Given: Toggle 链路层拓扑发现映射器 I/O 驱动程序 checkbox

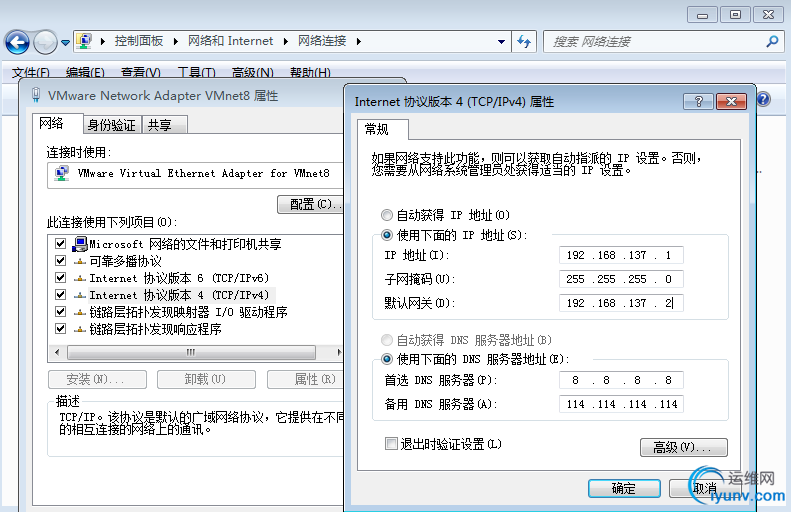Looking at the screenshot, I should click(61, 312).
